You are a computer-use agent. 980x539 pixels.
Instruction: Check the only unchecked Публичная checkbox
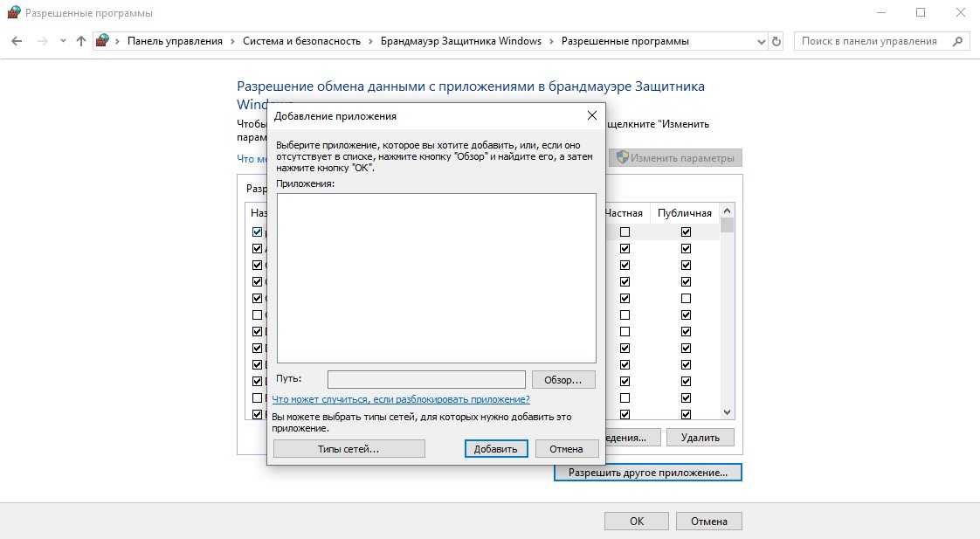[x=686, y=298]
